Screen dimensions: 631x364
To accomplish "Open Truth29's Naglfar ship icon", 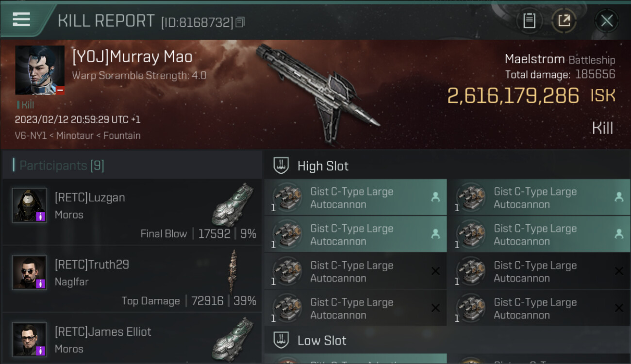I will 233,271.
